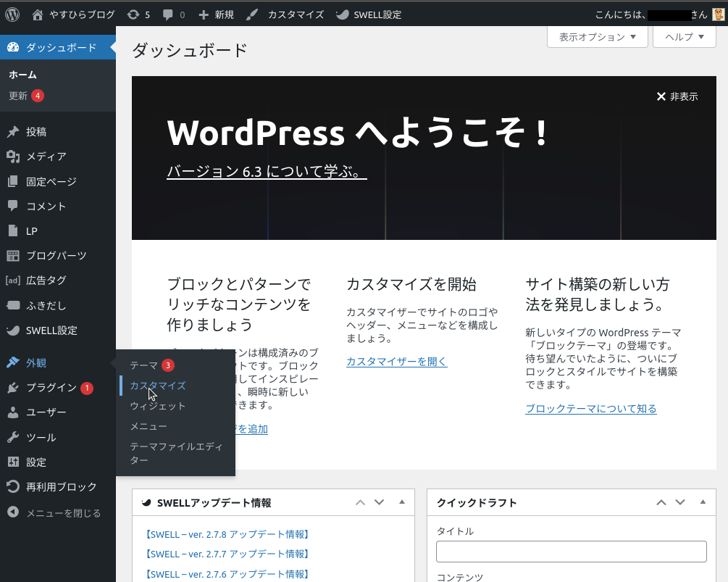Move SWELLアップデート情報 panel up

tap(360, 502)
